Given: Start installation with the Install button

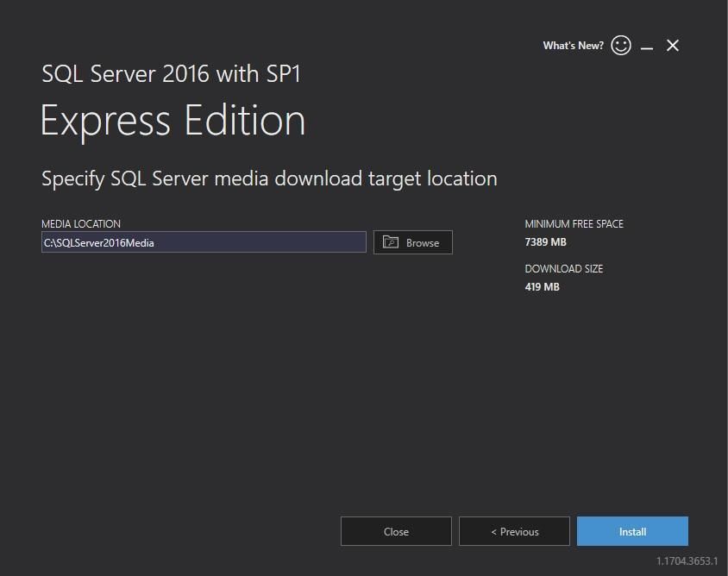Looking at the screenshot, I should click(632, 531).
